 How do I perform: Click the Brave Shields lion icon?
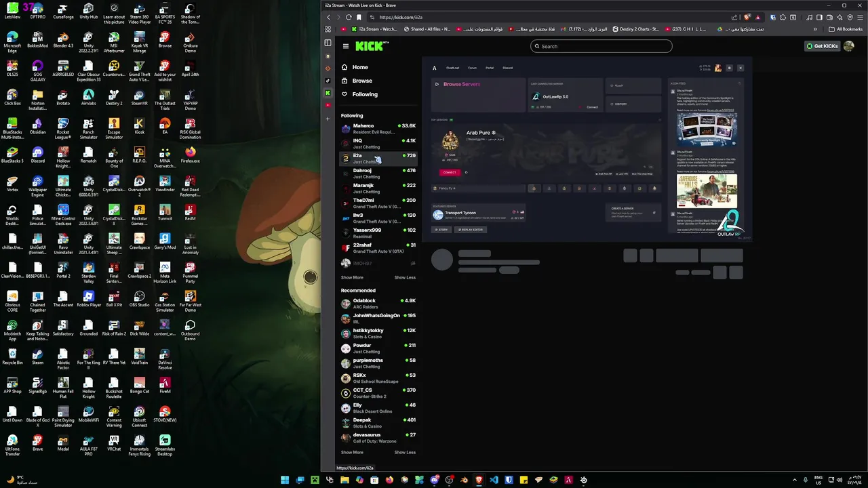pyautogui.click(x=747, y=17)
